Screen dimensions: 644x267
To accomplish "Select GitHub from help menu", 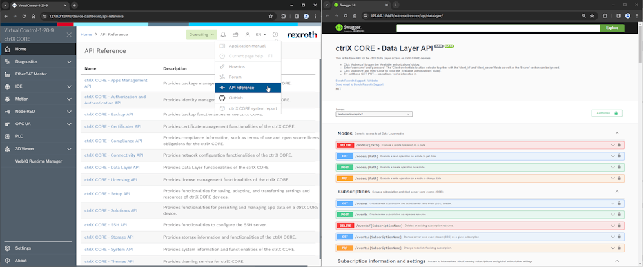I will coord(248,98).
